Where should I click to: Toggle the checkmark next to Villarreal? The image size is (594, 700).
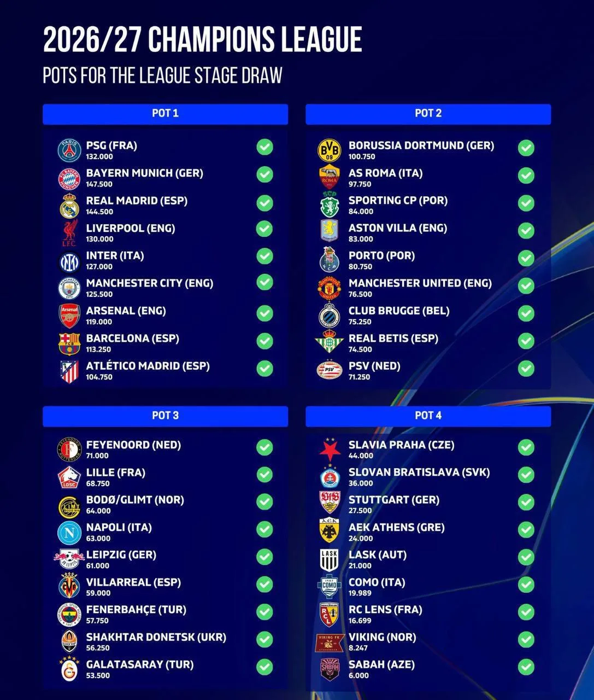(264, 584)
